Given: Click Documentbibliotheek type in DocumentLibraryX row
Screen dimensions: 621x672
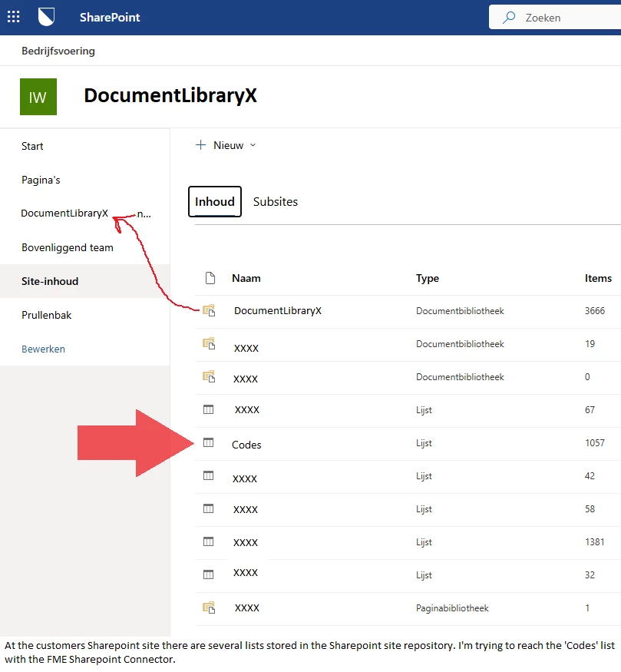Looking at the screenshot, I should pyautogui.click(x=460, y=311).
